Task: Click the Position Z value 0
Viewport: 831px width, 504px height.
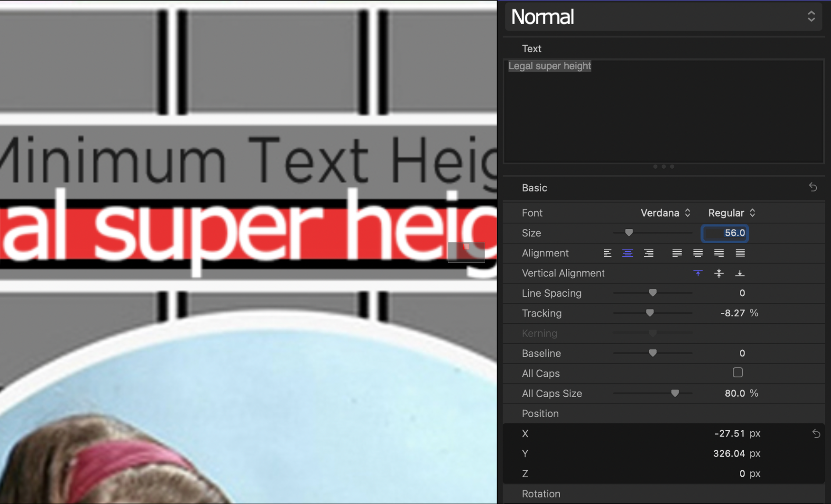Action: (742, 474)
